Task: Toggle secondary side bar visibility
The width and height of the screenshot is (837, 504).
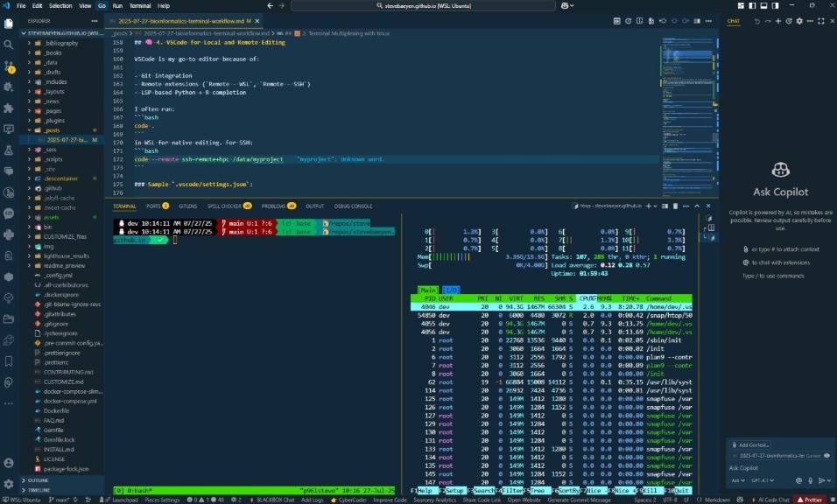Action: (775, 5)
